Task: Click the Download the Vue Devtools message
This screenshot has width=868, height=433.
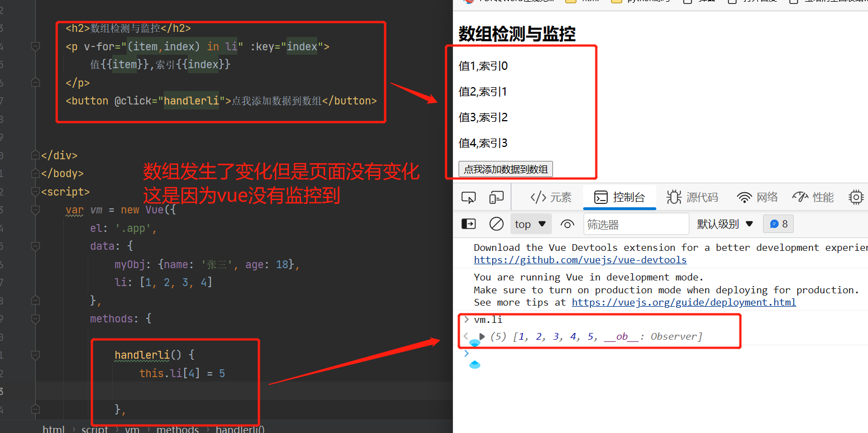Action: pos(670,248)
